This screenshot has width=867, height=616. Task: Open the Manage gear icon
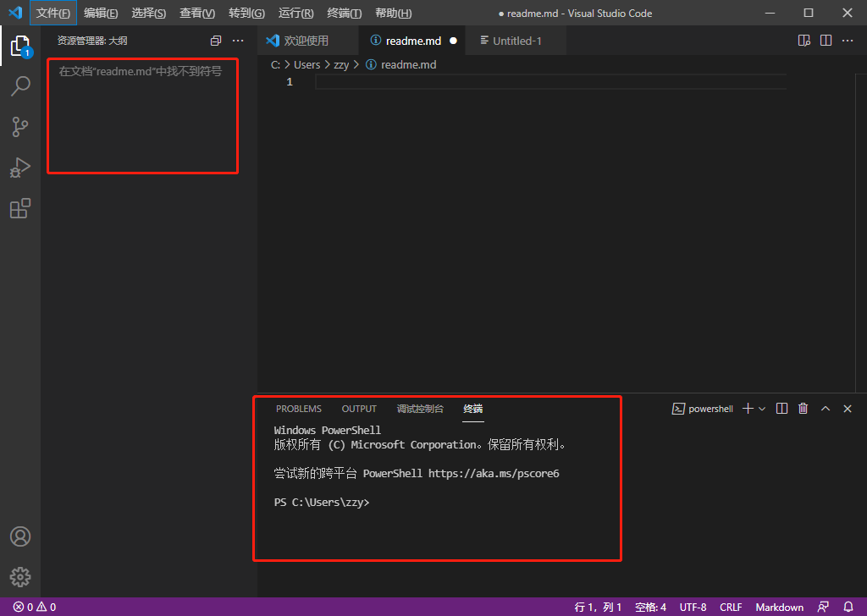click(20, 577)
